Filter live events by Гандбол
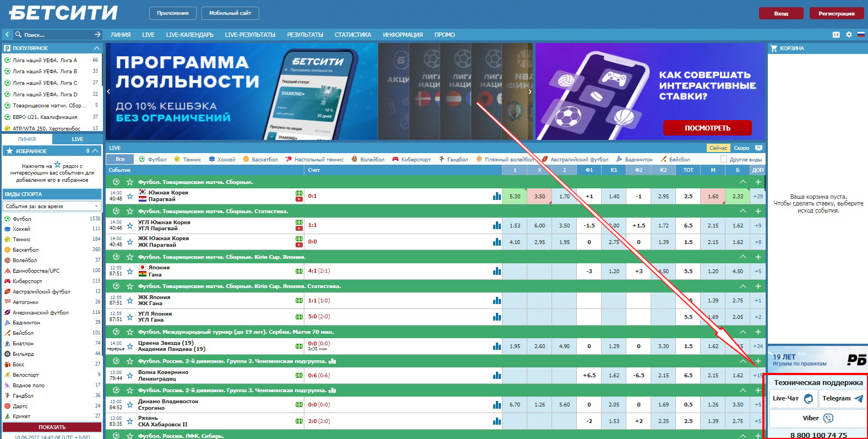Screen dimensions: 868x439 pos(454,159)
